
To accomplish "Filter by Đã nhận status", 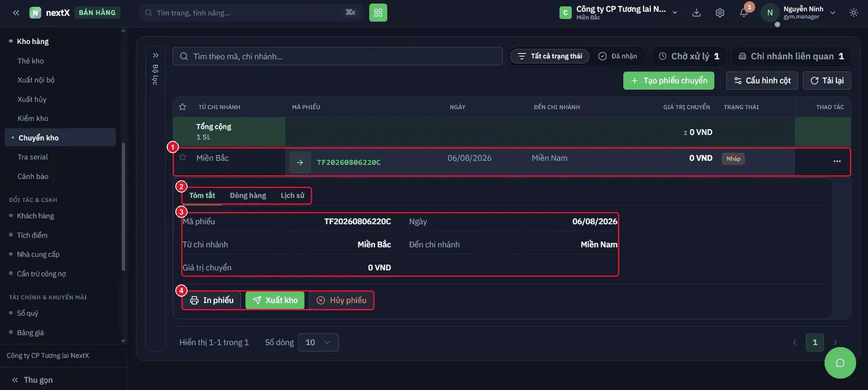I will pyautogui.click(x=618, y=56).
